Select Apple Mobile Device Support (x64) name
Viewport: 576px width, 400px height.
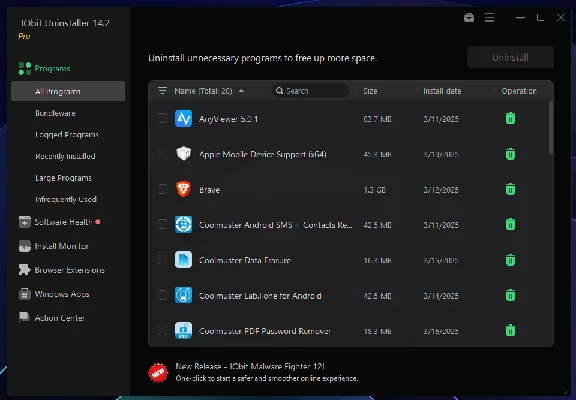(263, 154)
